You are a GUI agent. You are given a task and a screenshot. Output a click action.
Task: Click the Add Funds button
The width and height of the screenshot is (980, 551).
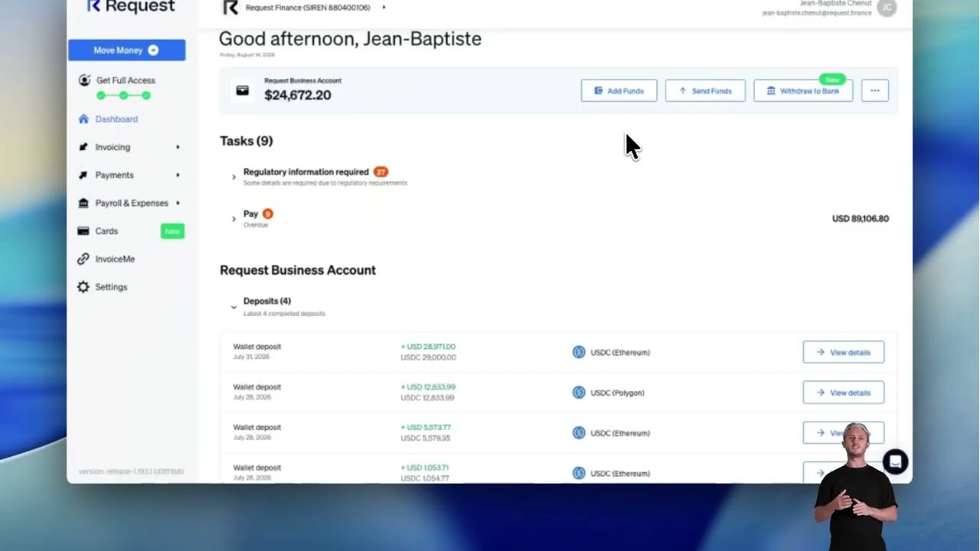pyautogui.click(x=619, y=90)
